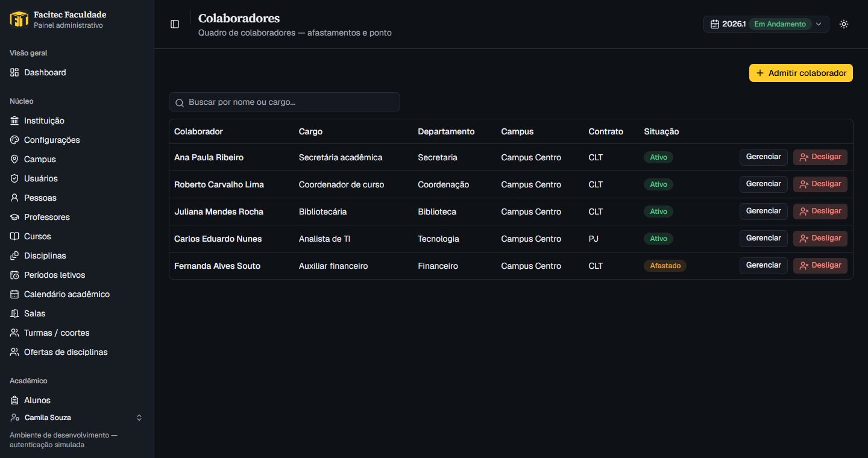Click the Usuários shield icon
The width and height of the screenshot is (868, 458).
(14, 178)
